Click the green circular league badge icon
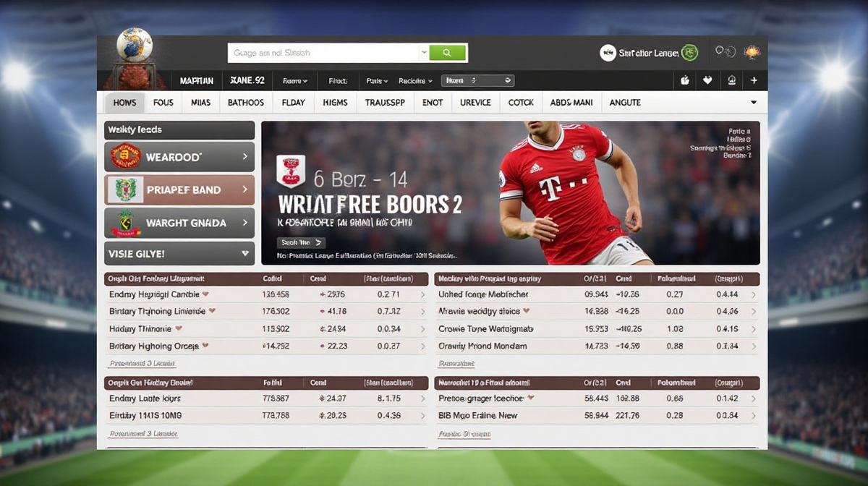Image resolution: width=868 pixels, height=486 pixels. click(x=690, y=53)
